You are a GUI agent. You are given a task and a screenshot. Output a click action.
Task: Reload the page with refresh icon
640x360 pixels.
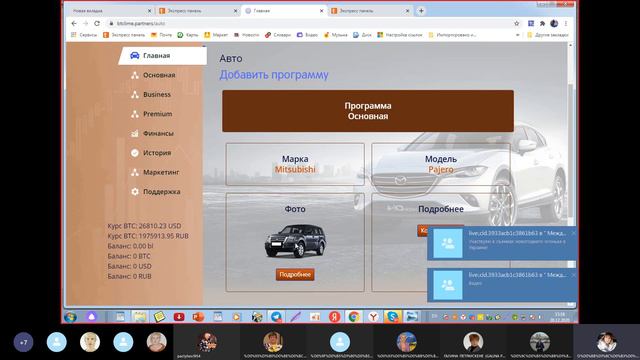point(97,24)
